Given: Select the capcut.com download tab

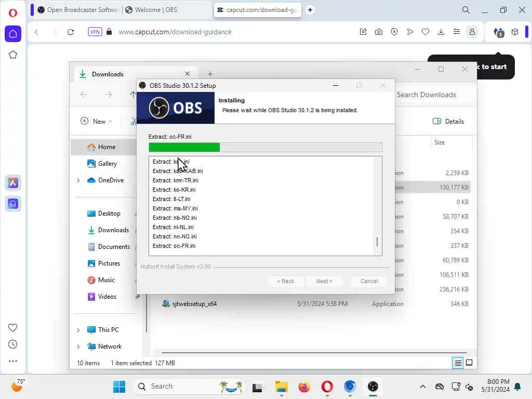Looking at the screenshot, I should click(257, 10).
